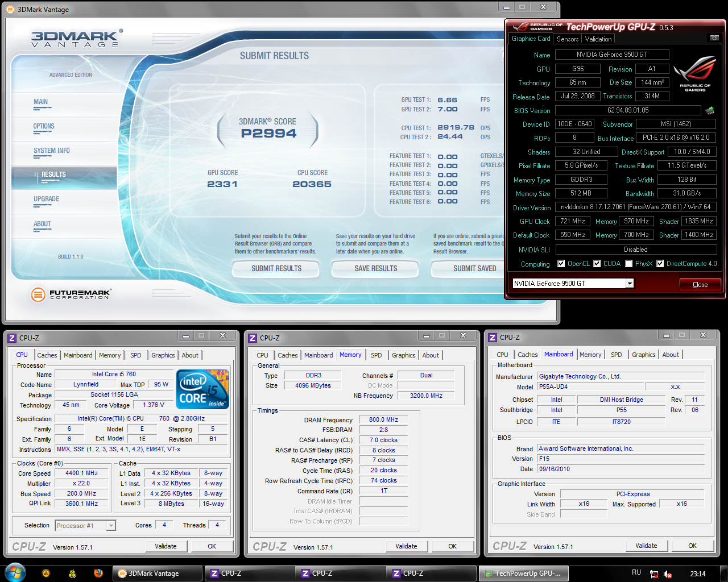Open Processor #1 selection dropdown

click(111, 526)
